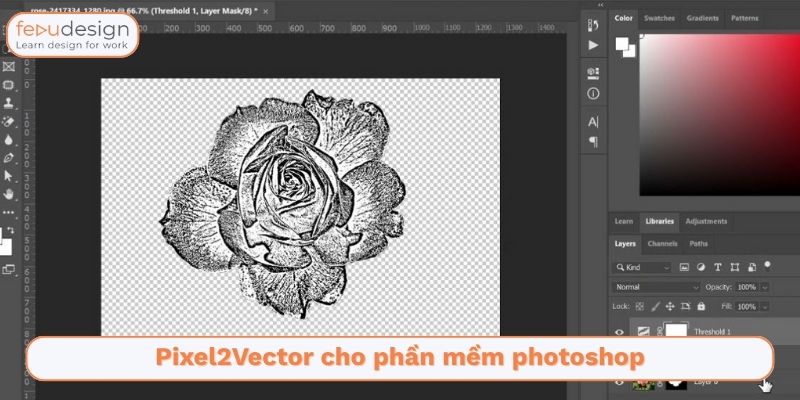
Task: Toggle layer filtering on/off switch
Action: click(767, 265)
